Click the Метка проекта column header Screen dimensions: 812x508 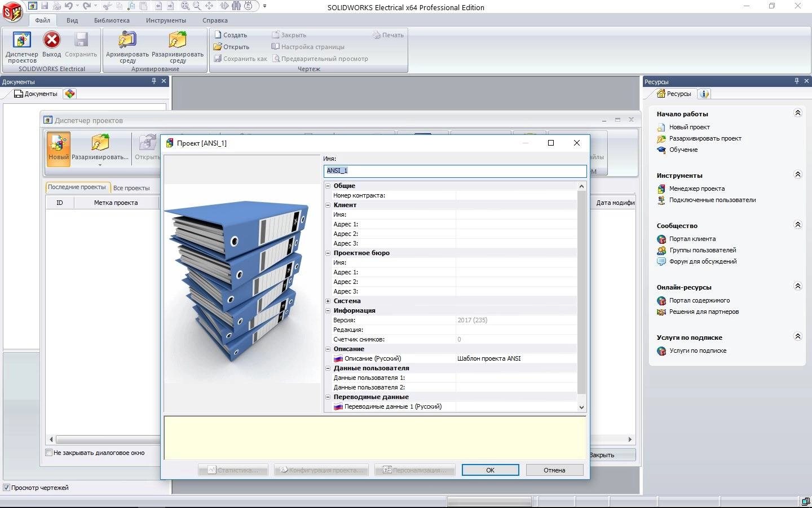click(116, 203)
